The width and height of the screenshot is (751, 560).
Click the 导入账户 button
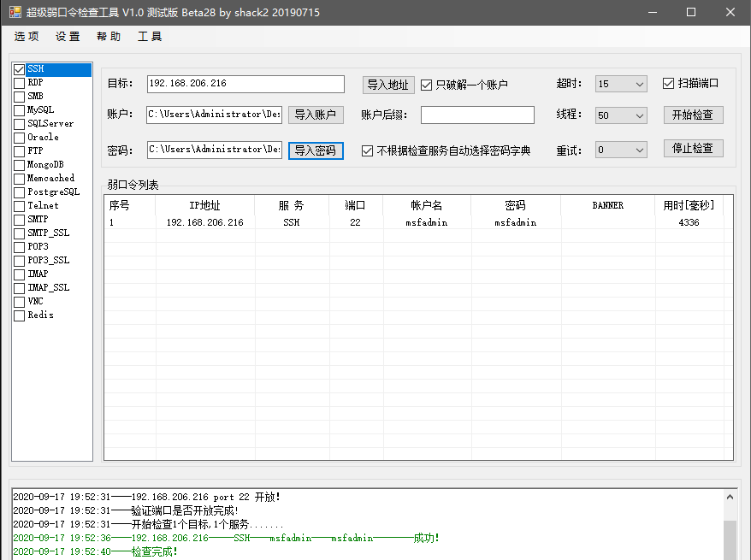pyautogui.click(x=316, y=115)
